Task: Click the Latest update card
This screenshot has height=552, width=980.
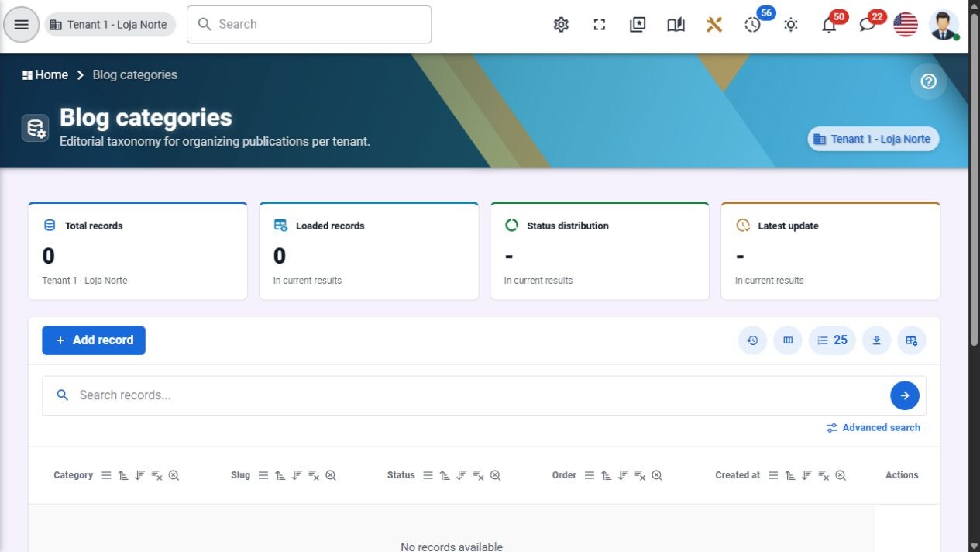Action: pos(830,251)
